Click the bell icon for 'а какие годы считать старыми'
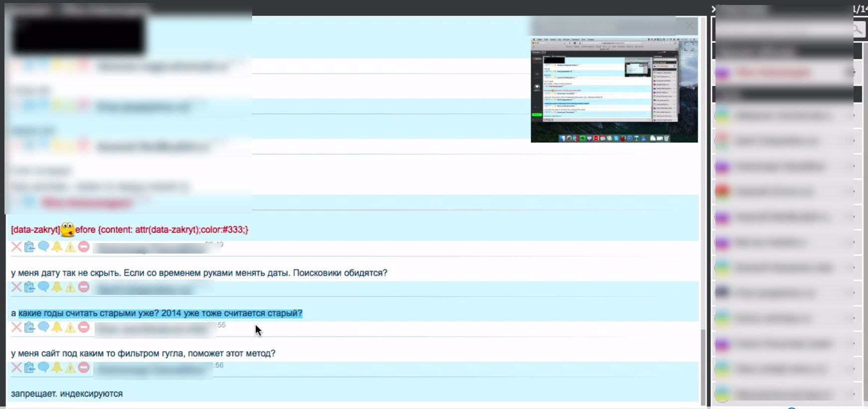868x409 pixels. [x=57, y=287]
